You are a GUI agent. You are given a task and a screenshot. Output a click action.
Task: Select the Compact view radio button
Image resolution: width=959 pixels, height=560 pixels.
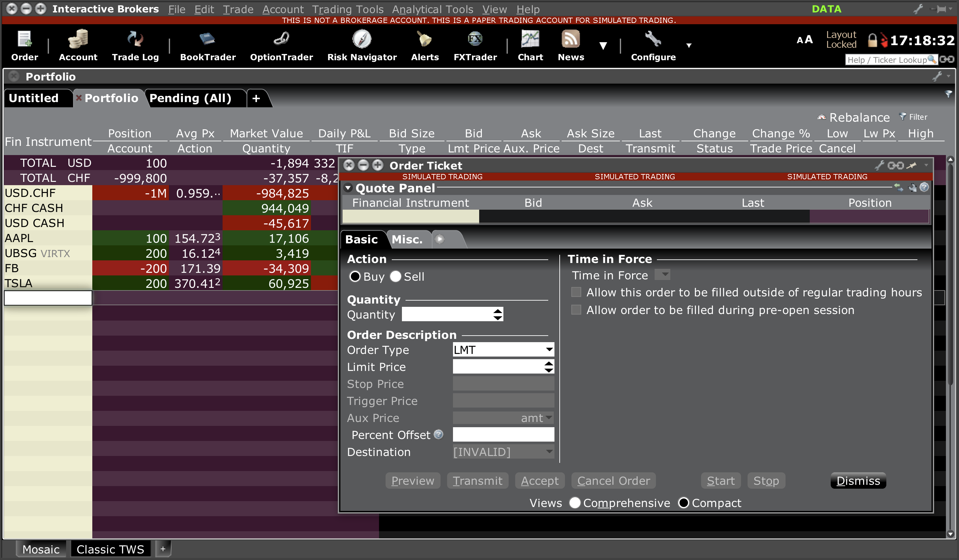[x=683, y=503]
